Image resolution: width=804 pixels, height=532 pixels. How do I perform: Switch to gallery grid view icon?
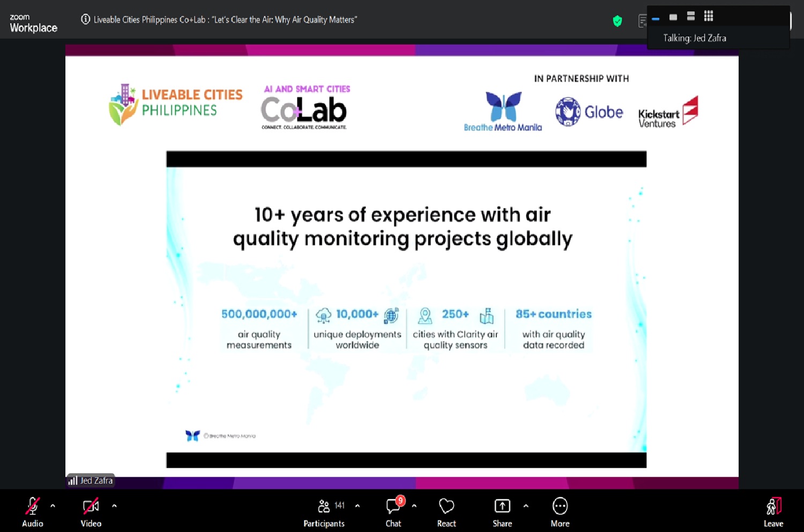[709, 16]
